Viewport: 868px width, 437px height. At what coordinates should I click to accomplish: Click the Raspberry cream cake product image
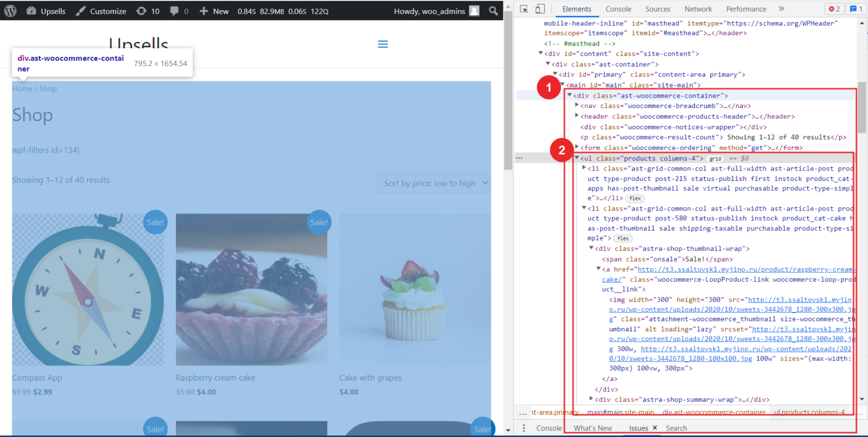pos(252,289)
